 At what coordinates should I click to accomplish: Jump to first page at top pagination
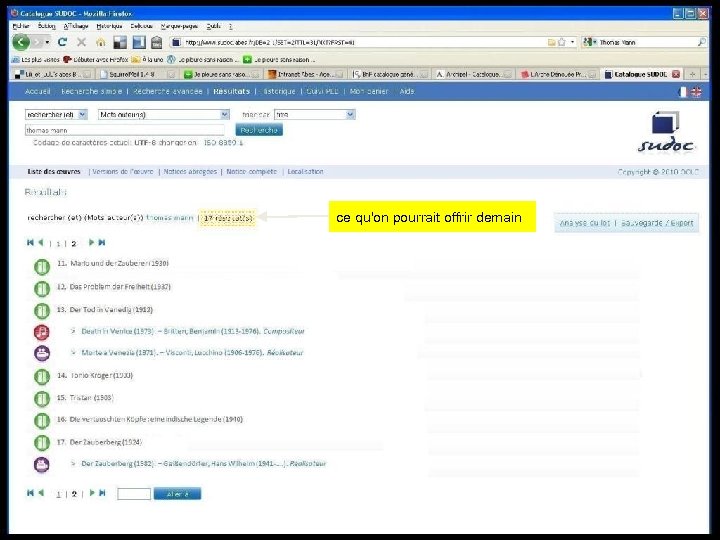click(x=30, y=242)
